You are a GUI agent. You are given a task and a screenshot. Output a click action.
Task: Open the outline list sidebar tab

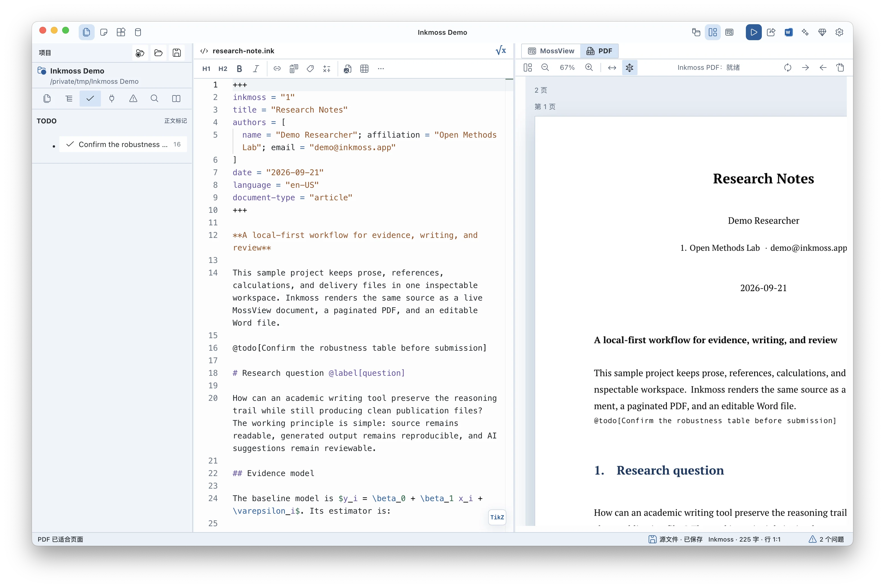69,99
